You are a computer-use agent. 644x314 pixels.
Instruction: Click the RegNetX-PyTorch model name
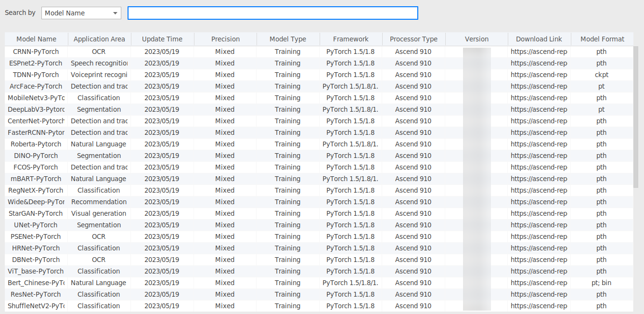click(36, 190)
